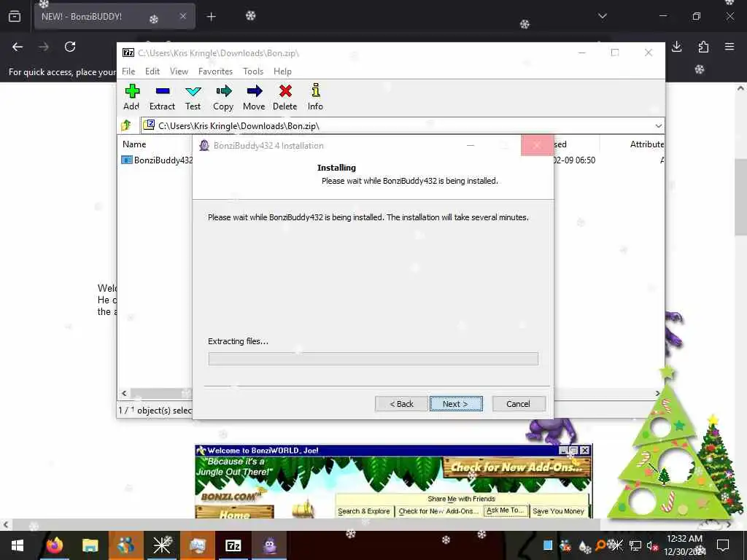Switch to 7-Zip in the taskbar
This screenshot has height=560, width=747.
pyautogui.click(x=233, y=545)
